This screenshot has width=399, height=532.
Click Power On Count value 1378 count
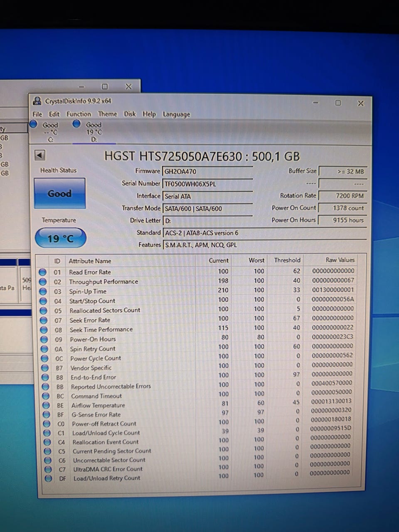[343, 208]
